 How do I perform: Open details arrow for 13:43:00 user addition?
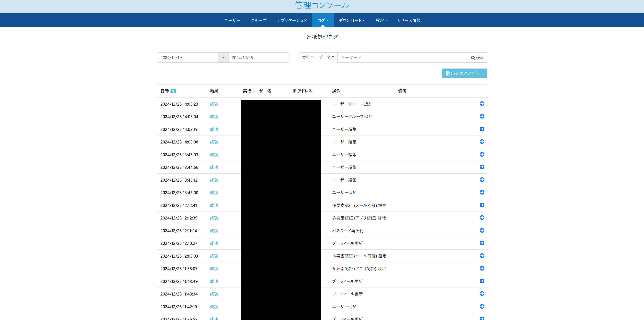(482, 192)
